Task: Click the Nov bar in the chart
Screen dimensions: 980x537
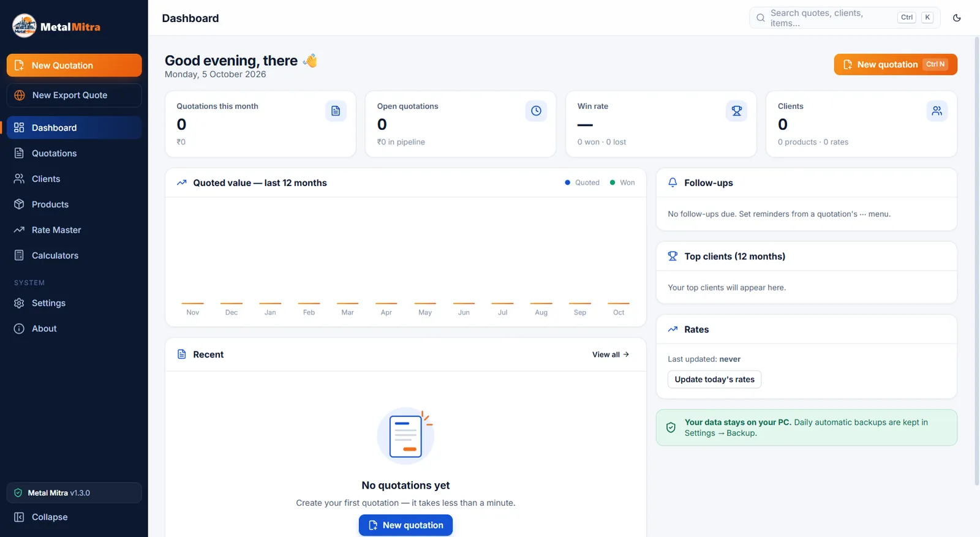Action: [x=192, y=303]
